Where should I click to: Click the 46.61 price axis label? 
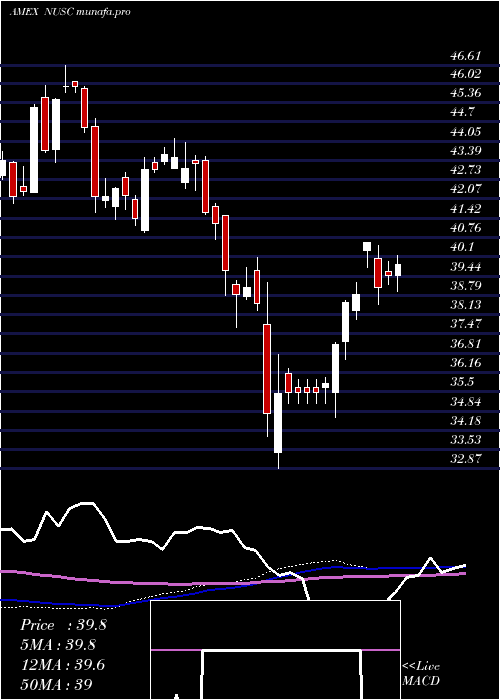[x=466, y=56]
